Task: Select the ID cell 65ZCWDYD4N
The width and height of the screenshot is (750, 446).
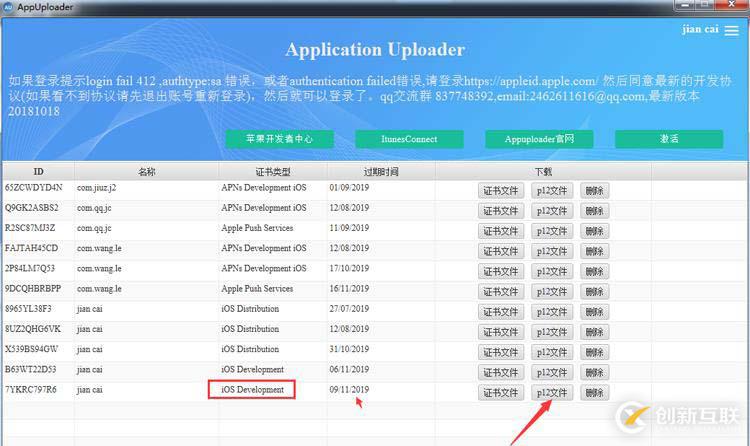Action: 33,188
